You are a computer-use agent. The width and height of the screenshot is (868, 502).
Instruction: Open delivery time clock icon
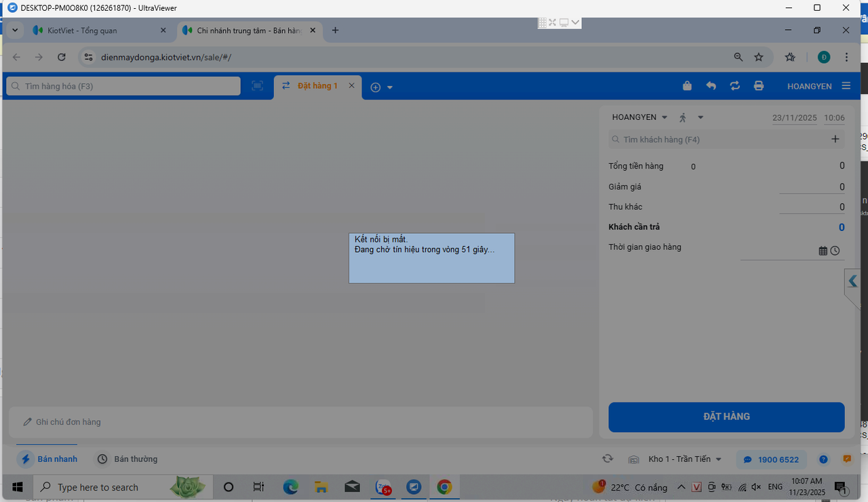coord(835,251)
